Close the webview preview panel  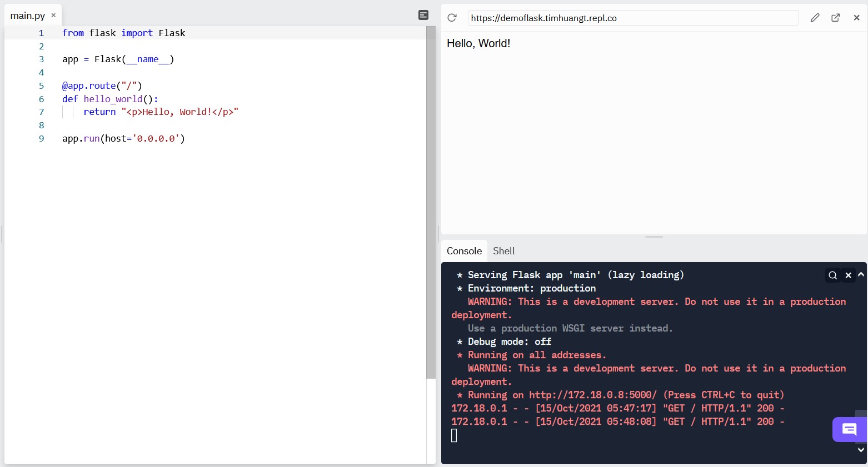click(x=856, y=18)
